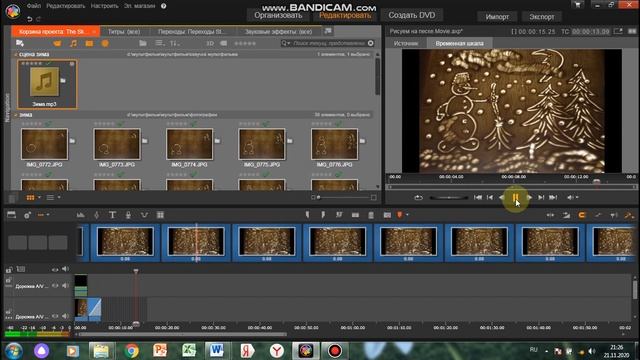Select the IMG_0776.JPG thumbnail
This screenshot has height=360, width=640.
pyautogui.click(x=334, y=144)
